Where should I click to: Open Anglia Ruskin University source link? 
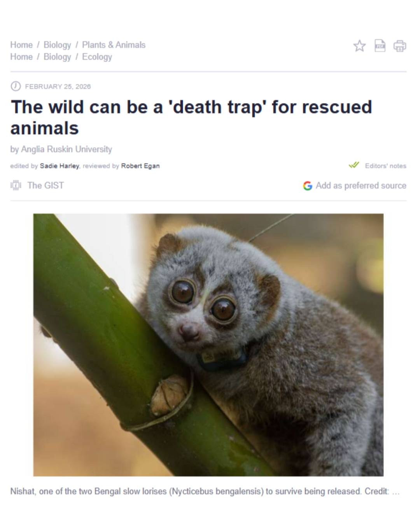coord(66,149)
